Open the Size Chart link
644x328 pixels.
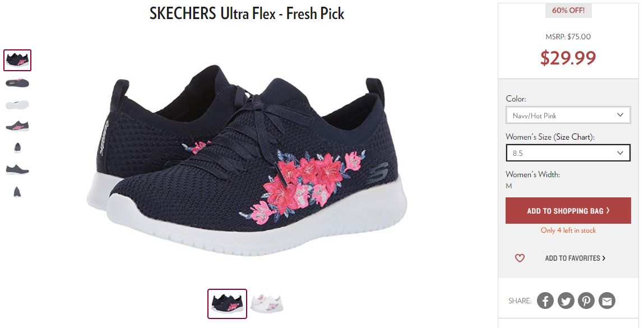tap(573, 137)
